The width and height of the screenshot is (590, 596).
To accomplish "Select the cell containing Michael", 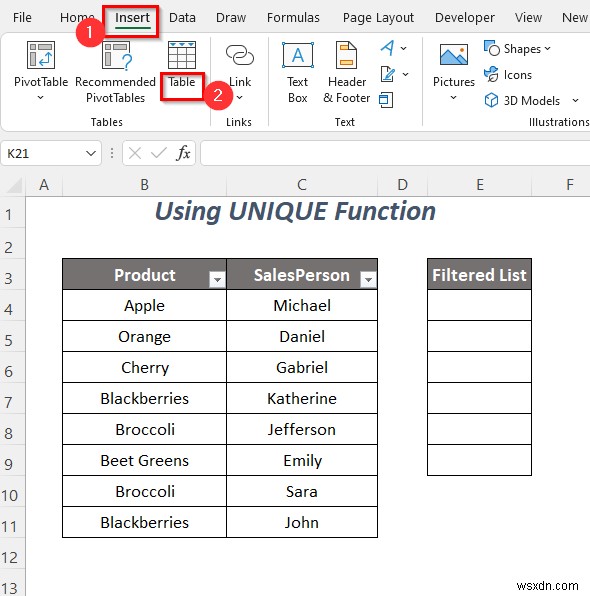I will (x=302, y=306).
